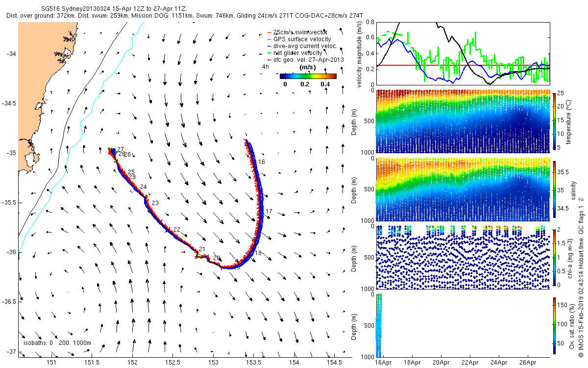Click day marker '17' on the glider track
Viewport: 588px width, 368px height.
(269, 211)
